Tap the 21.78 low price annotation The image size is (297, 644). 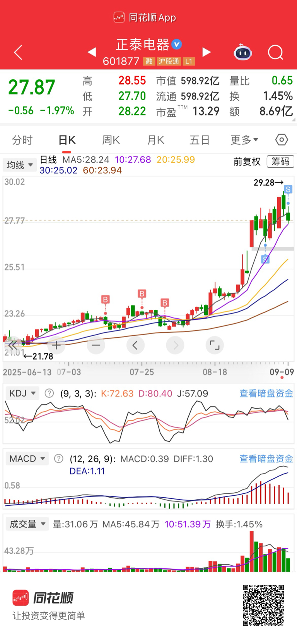click(x=38, y=356)
